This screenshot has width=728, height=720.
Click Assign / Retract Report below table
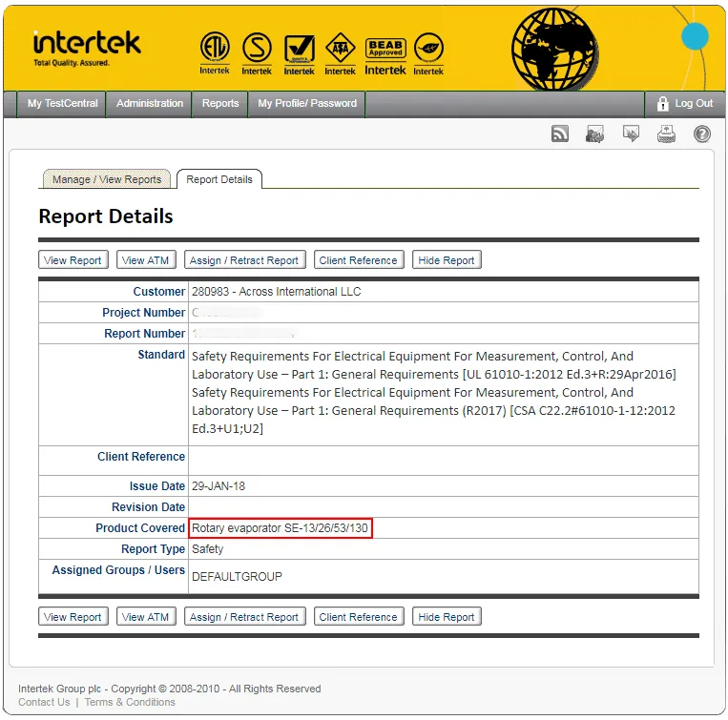point(244,617)
